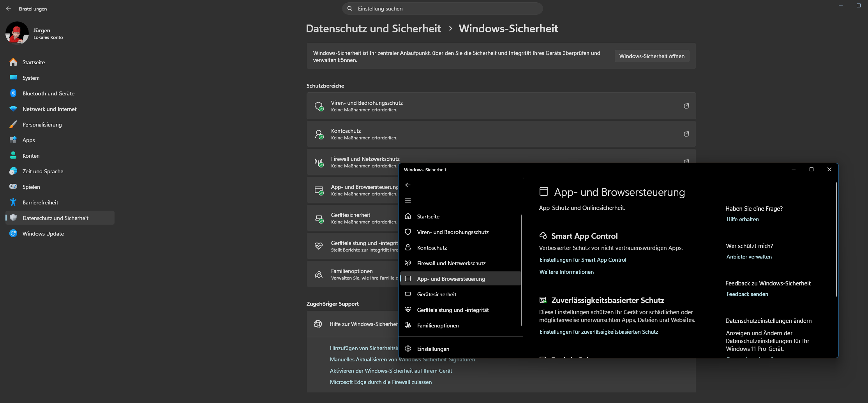Open Familienoptionen in Windows-Sicherheit navigation
Image resolution: width=868 pixels, height=403 pixels.
tap(460, 326)
